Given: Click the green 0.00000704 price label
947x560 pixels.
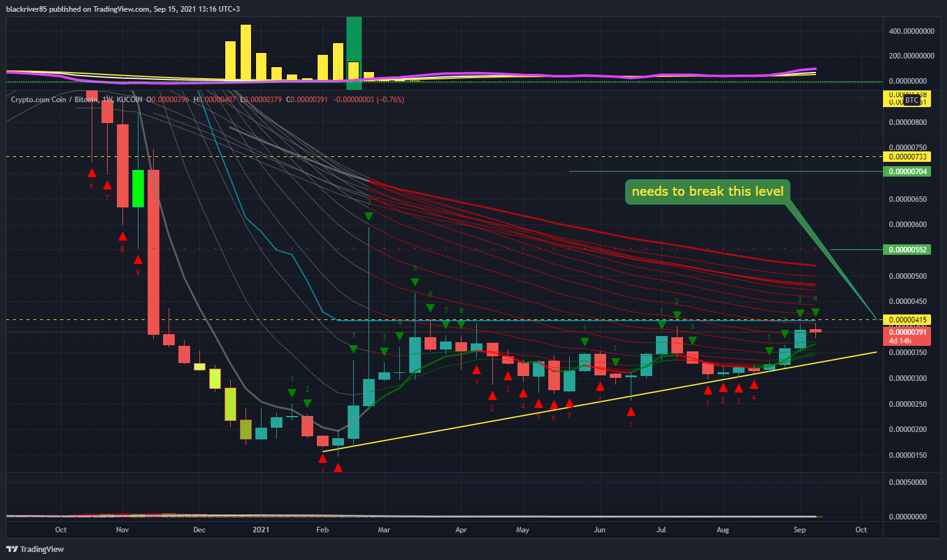Looking at the screenshot, I should click(x=907, y=172).
